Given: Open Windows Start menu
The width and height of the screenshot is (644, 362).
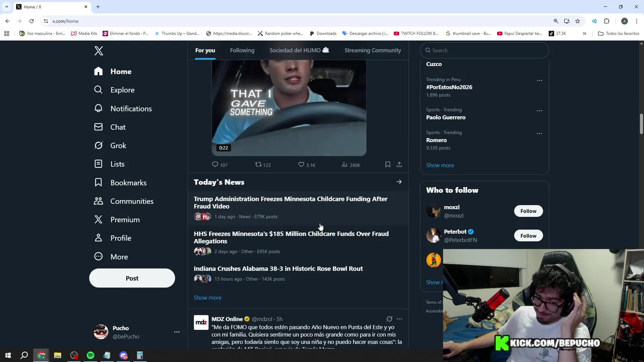Looking at the screenshot, I should pos(8,355).
